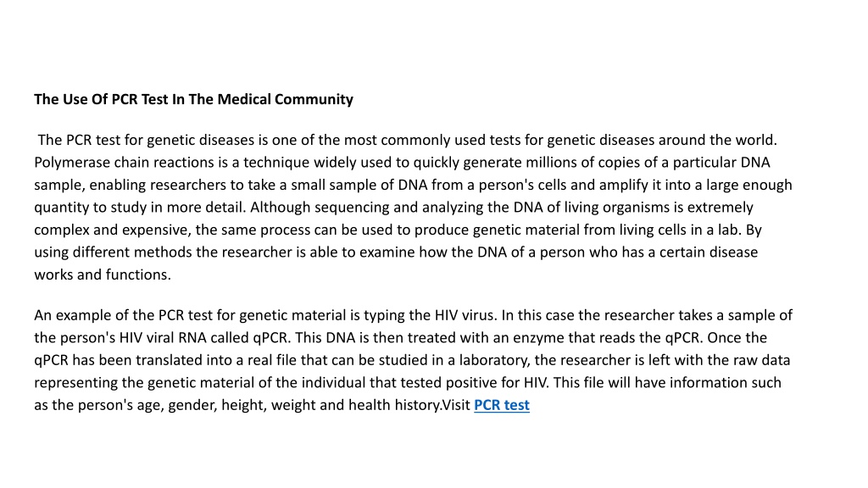Screen dimensions: 868x488
Task: Click the word 'Visit' before the link
Action: point(456,405)
